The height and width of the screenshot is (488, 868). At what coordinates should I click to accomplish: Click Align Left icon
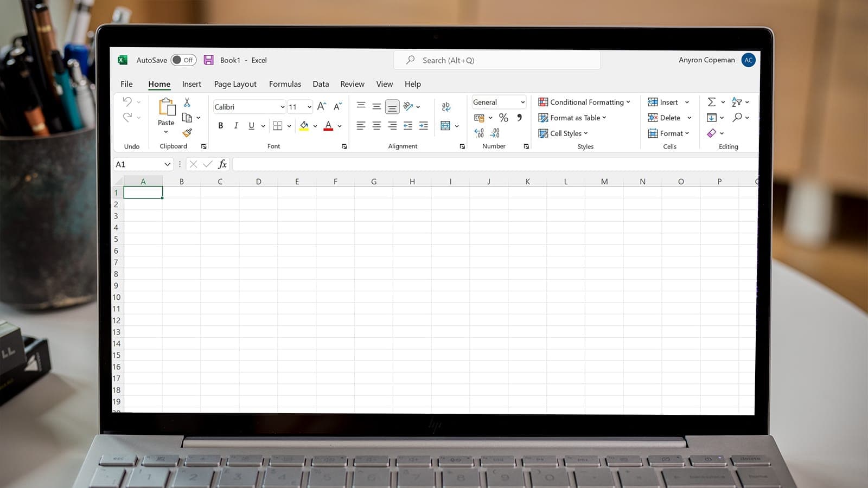[x=361, y=126]
